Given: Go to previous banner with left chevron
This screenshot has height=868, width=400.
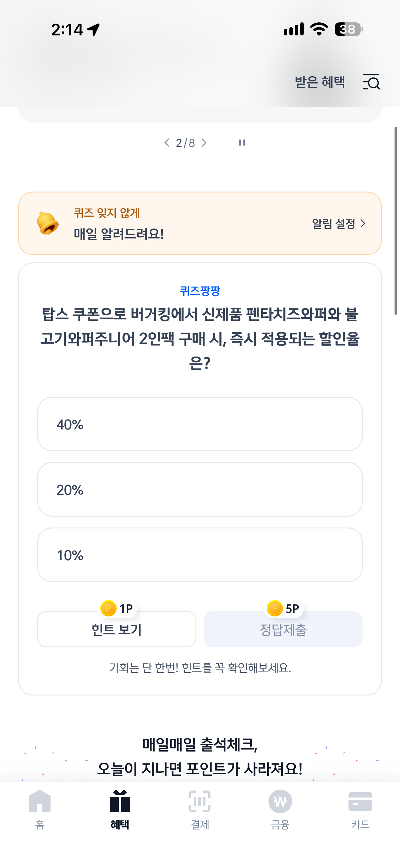Looking at the screenshot, I should tap(167, 143).
